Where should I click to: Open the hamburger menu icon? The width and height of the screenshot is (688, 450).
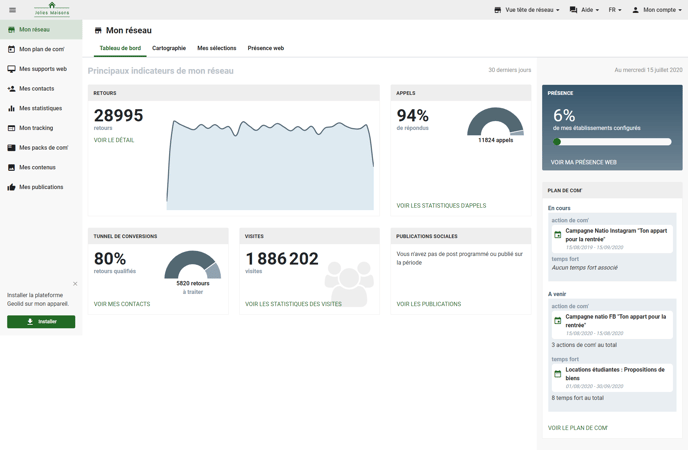(12, 10)
